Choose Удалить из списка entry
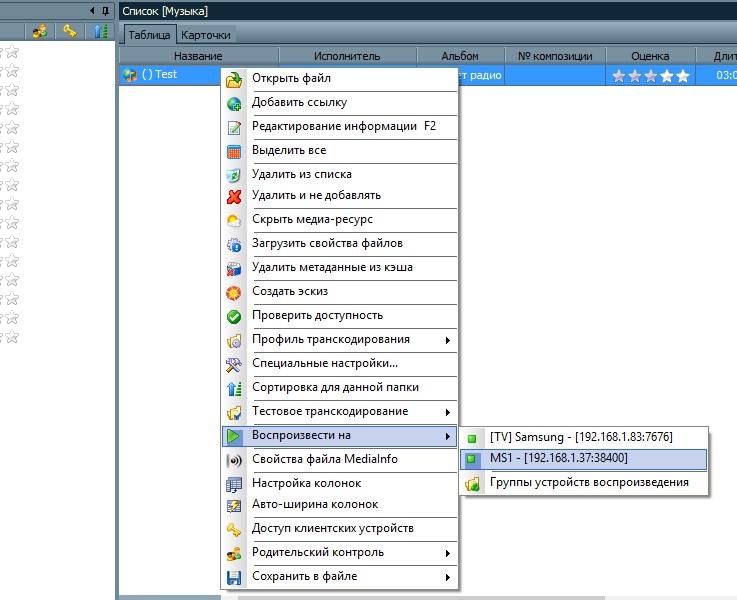 click(x=339, y=174)
